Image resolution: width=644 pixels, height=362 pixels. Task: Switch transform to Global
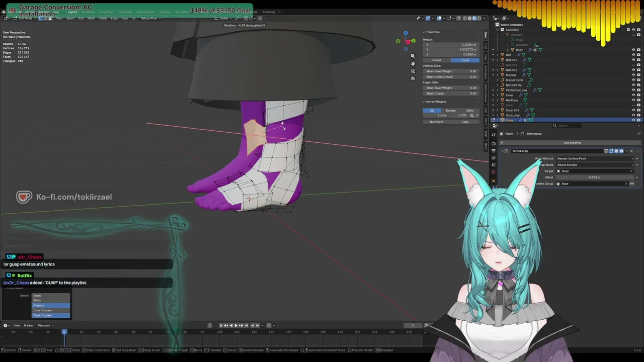point(437,60)
